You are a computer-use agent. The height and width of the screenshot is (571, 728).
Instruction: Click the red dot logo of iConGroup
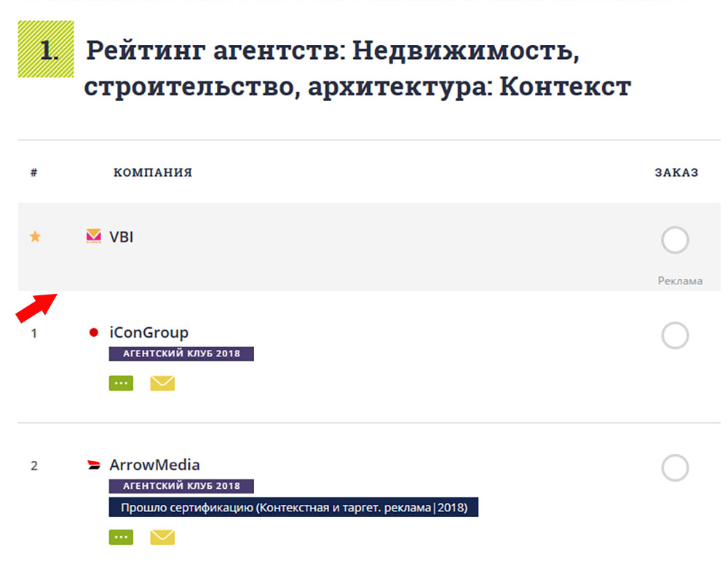point(93,332)
